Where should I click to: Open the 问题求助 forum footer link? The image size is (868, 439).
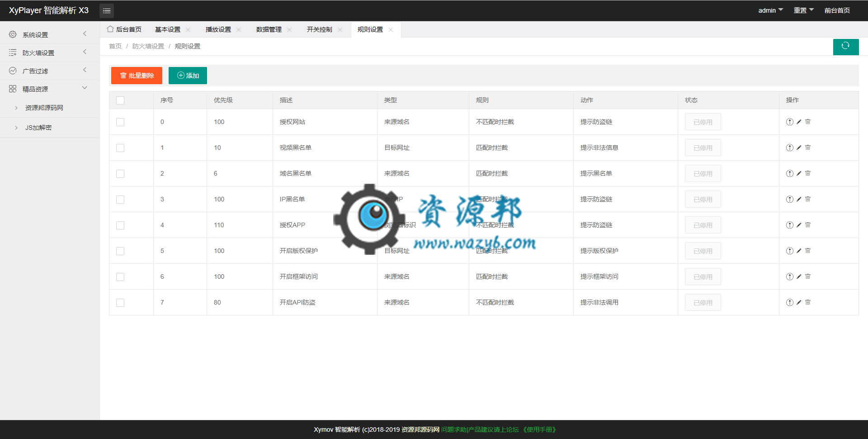(480, 429)
